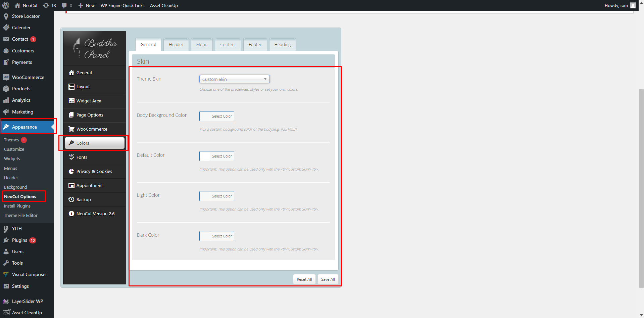Image resolution: width=644 pixels, height=318 pixels.
Task: Open the Customize submenu link
Action: [14, 149]
